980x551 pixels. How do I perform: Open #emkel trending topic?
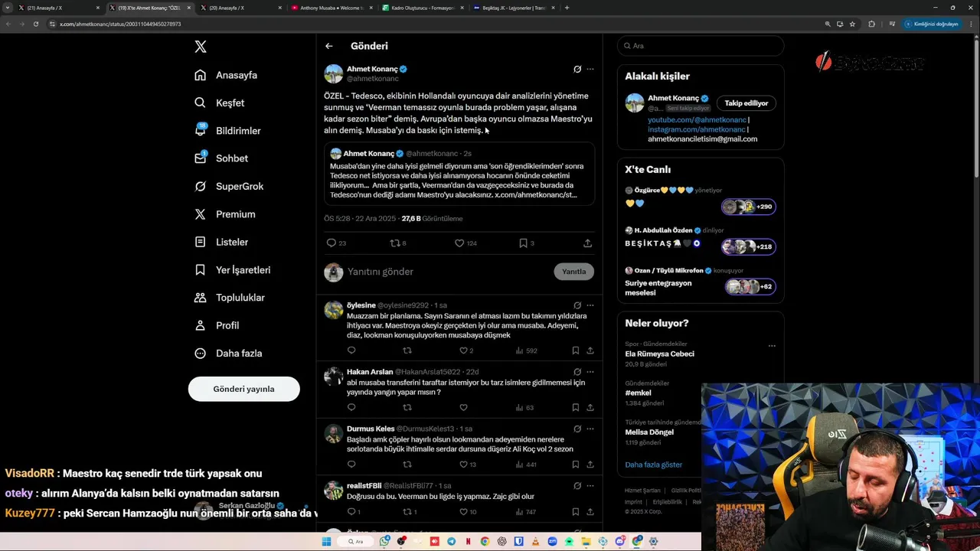click(638, 393)
